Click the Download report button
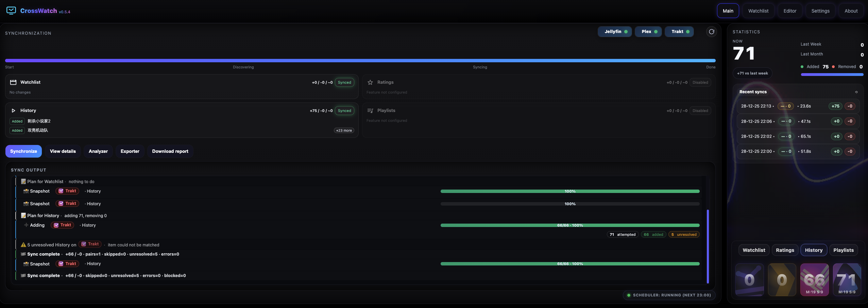Image resolution: width=868 pixels, height=308 pixels. pos(170,151)
